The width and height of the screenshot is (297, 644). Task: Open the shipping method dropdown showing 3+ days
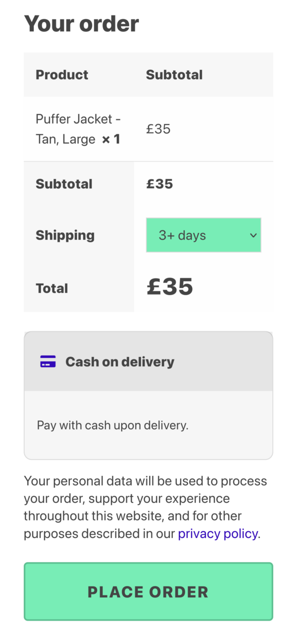203,235
